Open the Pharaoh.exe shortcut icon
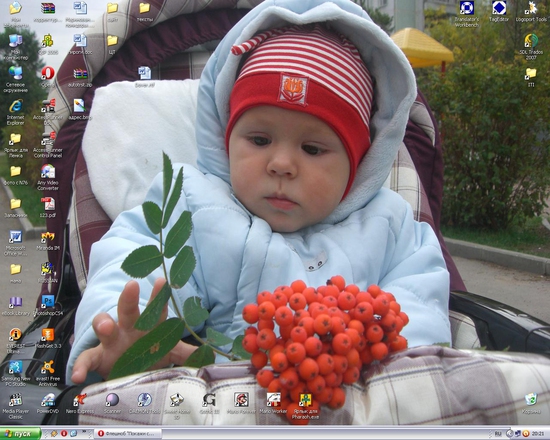550x440 pixels. pos(306,400)
